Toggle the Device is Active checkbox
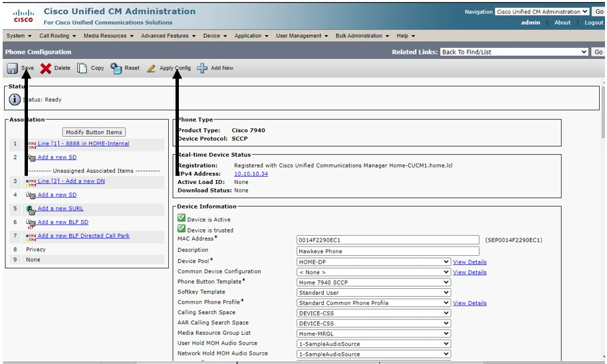This screenshot has height=364, width=607. tap(182, 219)
